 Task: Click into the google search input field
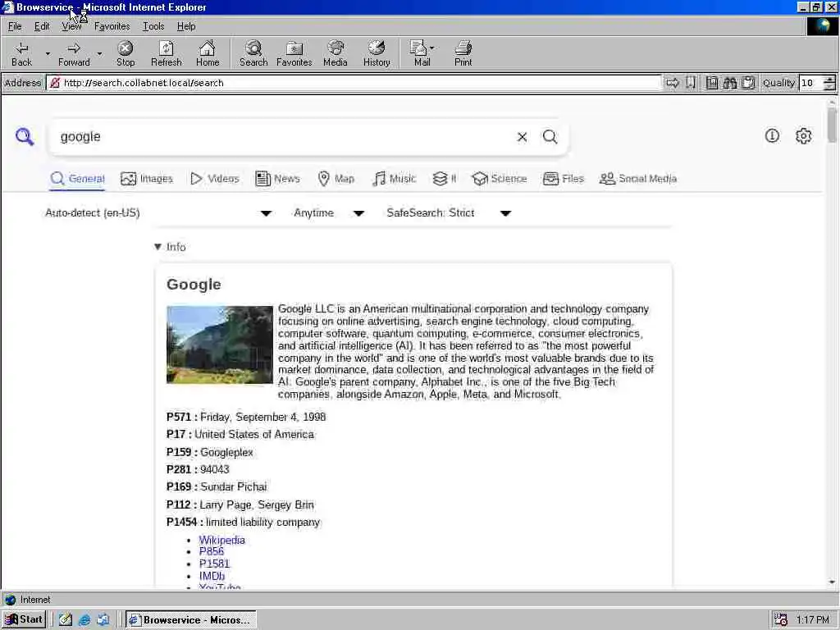point(284,137)
